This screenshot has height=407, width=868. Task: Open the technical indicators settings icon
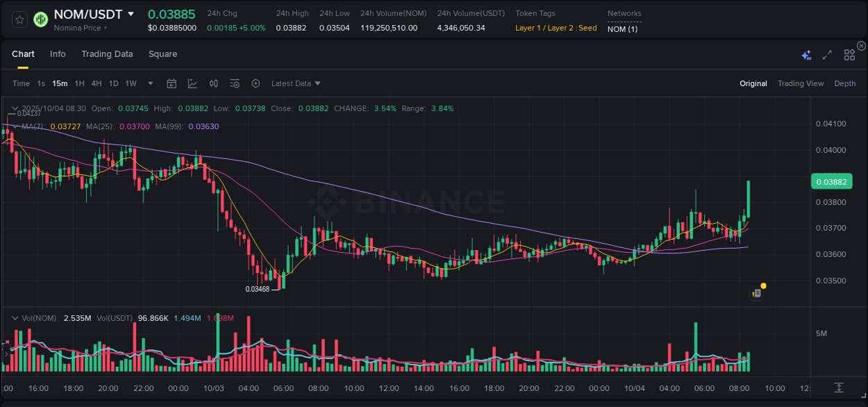click(x=235, y=83)
